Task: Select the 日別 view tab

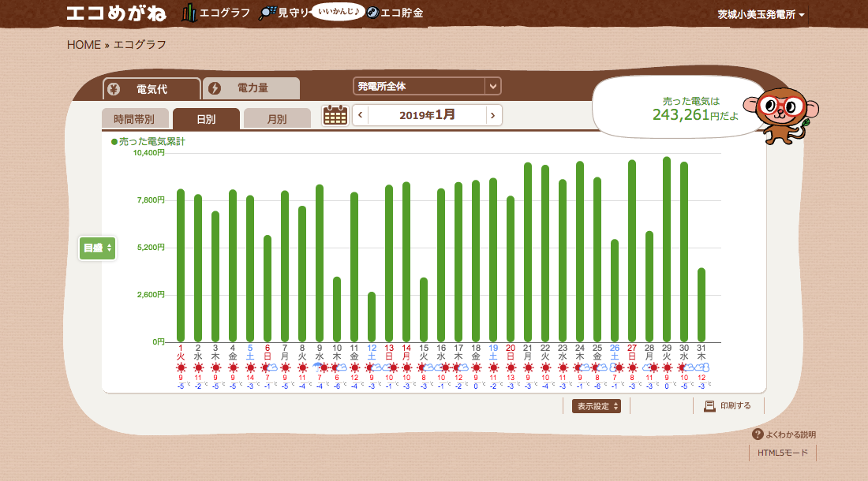Action: pyautogui.click(x=206, y=118)
